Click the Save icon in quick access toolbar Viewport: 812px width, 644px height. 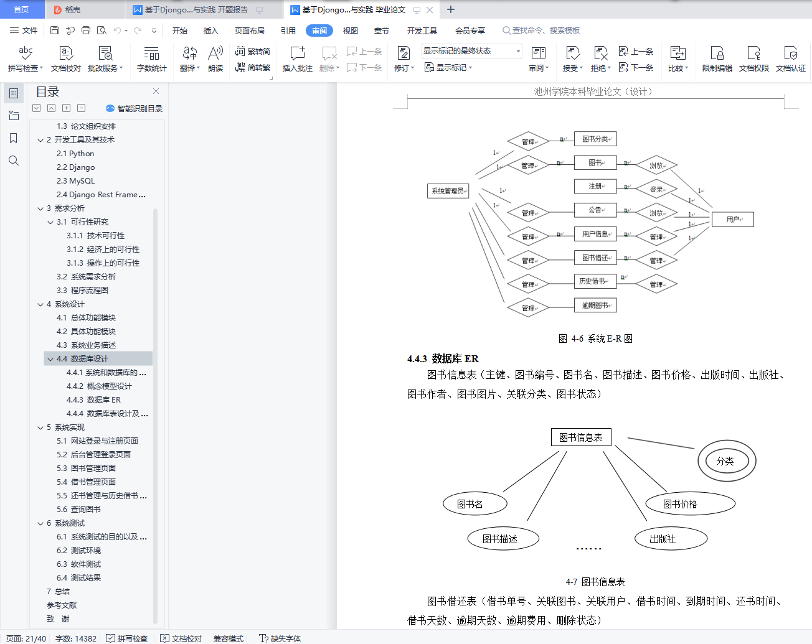click(55, 30)
